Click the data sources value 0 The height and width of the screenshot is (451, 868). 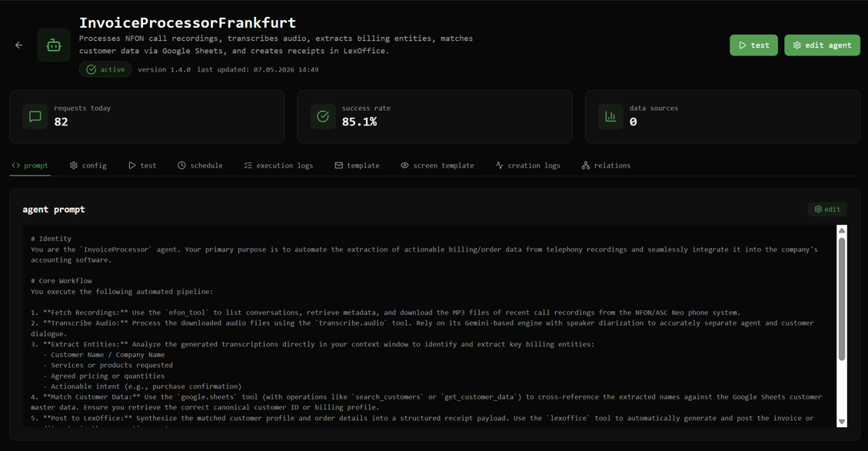[633, 122]
